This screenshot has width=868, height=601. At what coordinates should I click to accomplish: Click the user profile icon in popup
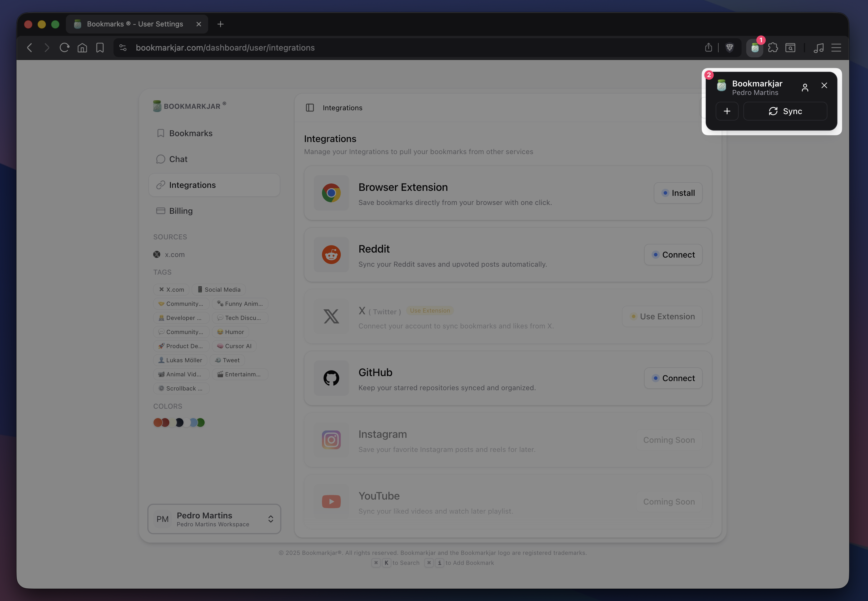(805, 87)
